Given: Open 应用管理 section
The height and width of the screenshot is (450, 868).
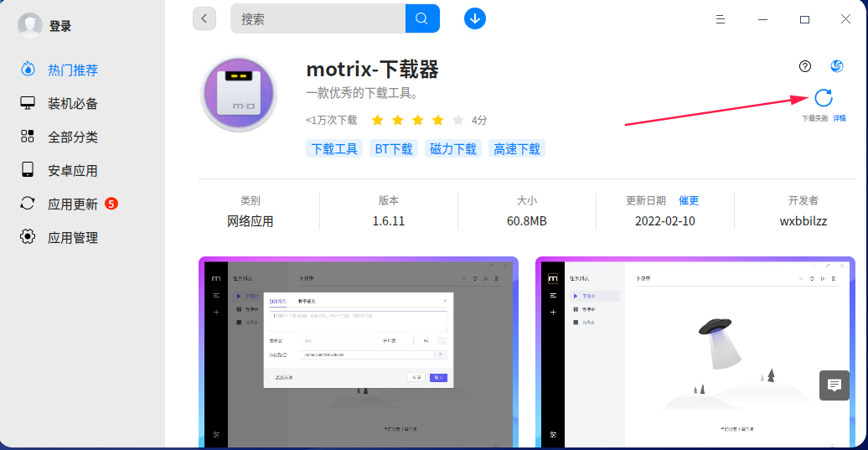Looking at the screenshot, I should (73, 238).
